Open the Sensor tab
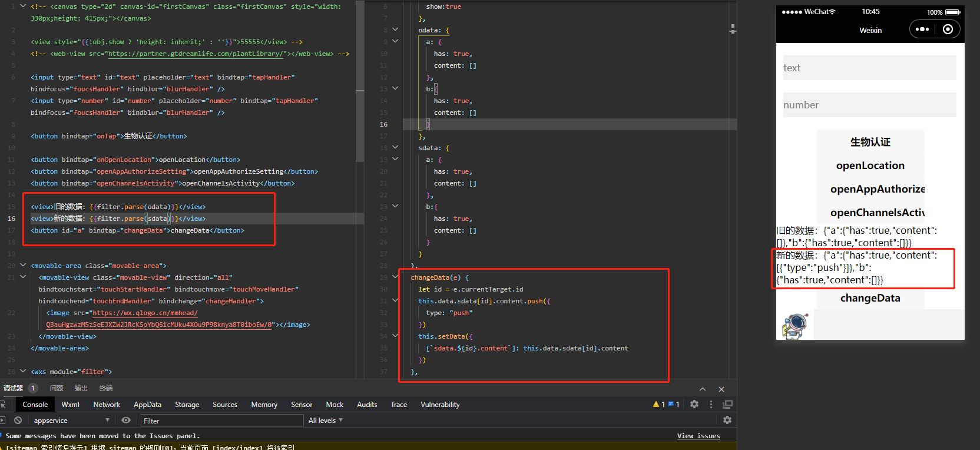The width and height of the screenshot is (980, 450). tap(302, 405)
